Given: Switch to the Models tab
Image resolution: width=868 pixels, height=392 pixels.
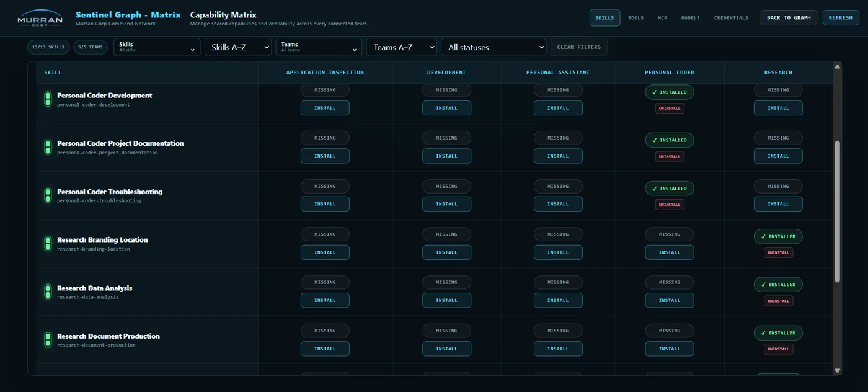Looking at the screenshot, I should (x=690, y=17).
